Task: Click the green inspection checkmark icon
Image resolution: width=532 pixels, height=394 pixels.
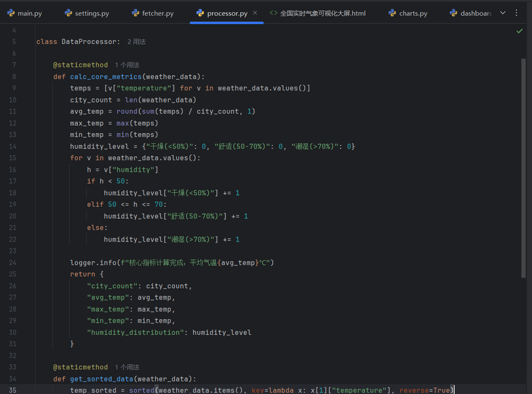Action: tap(519, 31)
